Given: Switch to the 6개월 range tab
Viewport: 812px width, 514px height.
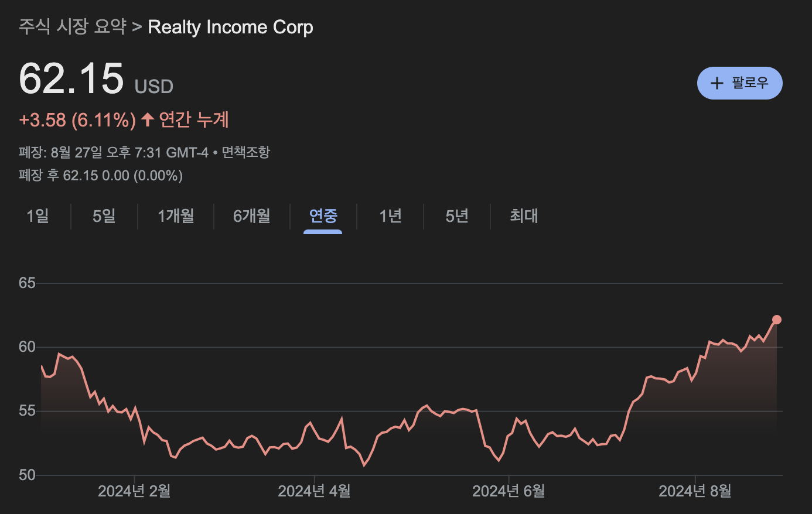Looking at the screenshot, I should tap(252, 216).
